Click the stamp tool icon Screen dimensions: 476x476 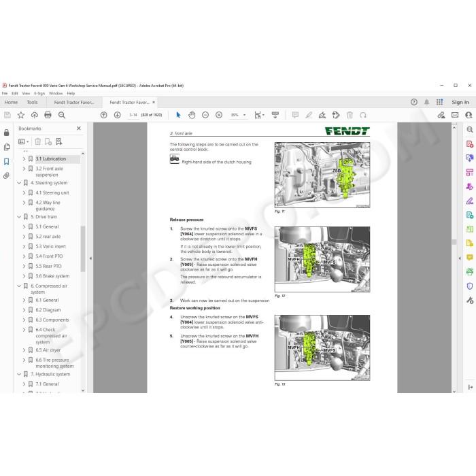[336, 115]
